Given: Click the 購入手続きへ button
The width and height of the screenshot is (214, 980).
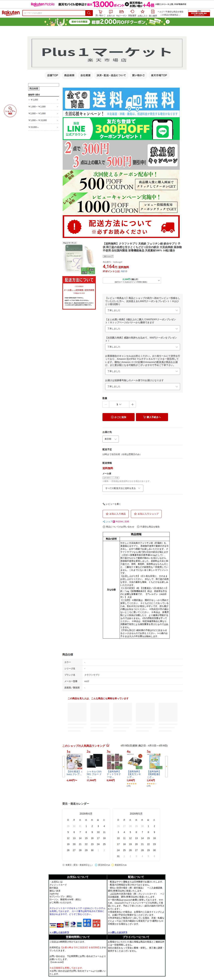Looking at the screenshot, I should [x=152, y=417].
